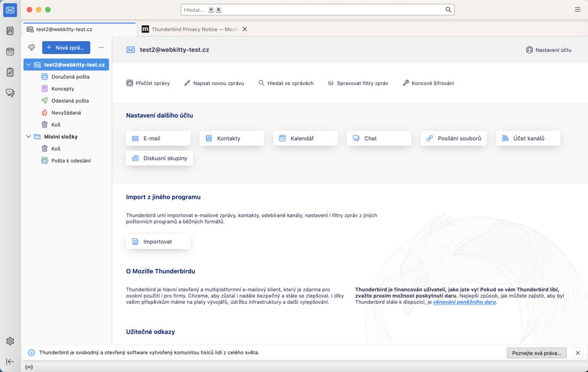Collapse the test2@webkitty-test.cz account tree

pyautogui.click(x=28, y=65)
